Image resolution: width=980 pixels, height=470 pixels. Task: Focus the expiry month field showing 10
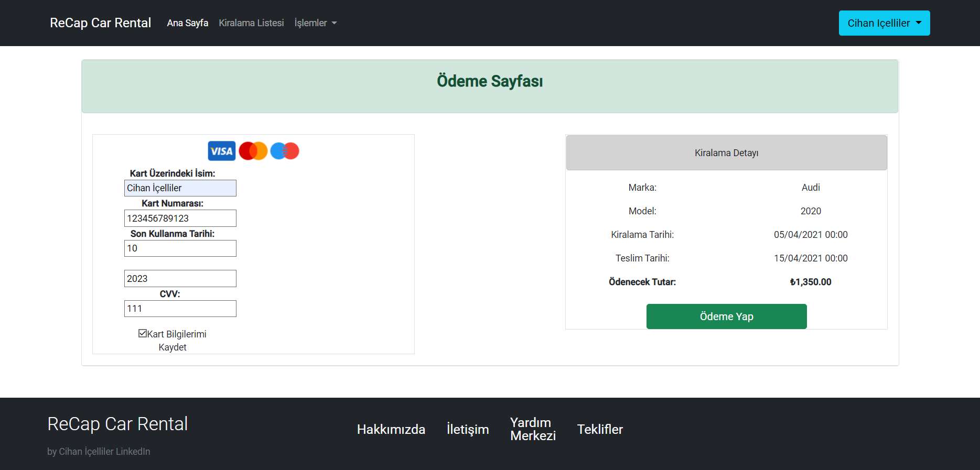(180, 248)
